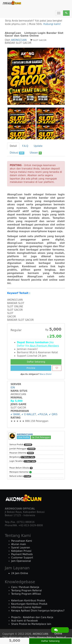Click the AkongCuan logo in header

pos(12,3)
